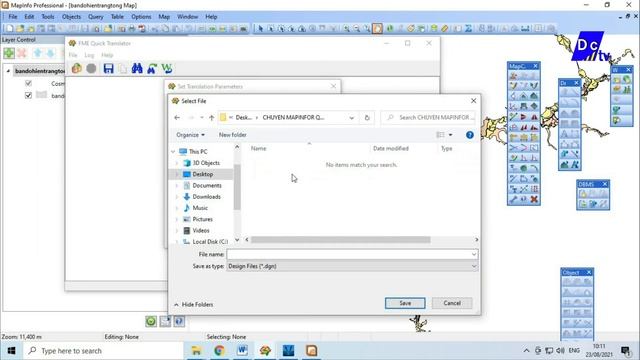This screenshot has height=360, width=640.
Task: Go back using the left arrow in Select File
Action: [177, 118]
